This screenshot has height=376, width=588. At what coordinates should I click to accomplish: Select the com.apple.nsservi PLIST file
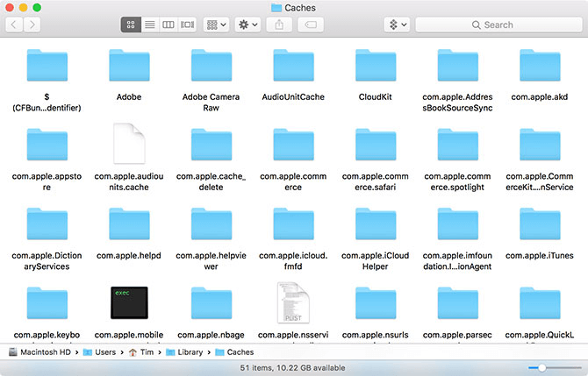point(293,302)
